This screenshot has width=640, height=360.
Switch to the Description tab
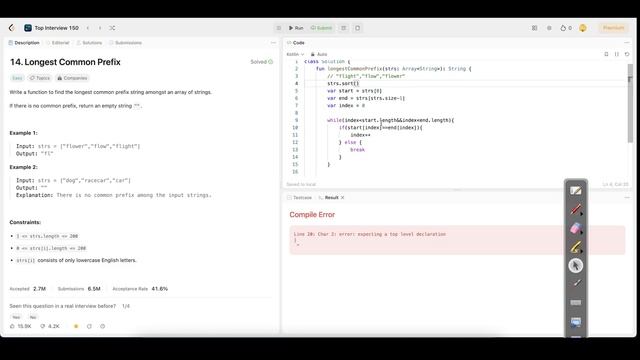24,42
